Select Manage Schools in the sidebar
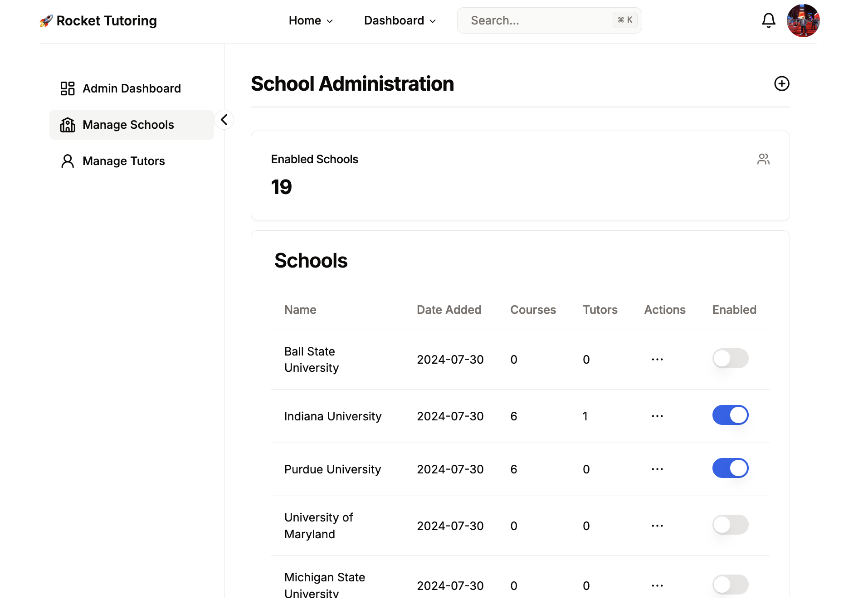Screen dimensions: 868x614 coord(128,125)
